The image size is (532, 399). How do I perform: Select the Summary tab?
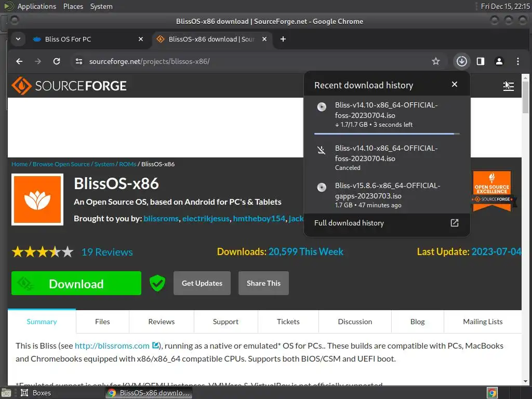click(42, 322)
